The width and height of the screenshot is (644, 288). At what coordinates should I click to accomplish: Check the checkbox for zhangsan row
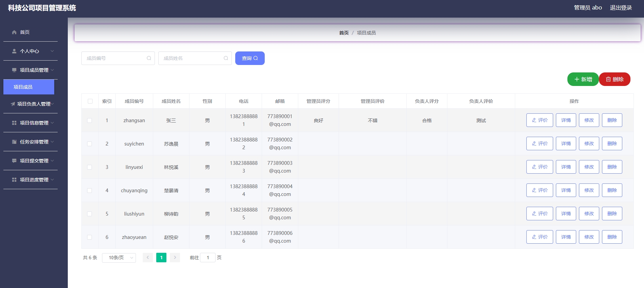tap(89, 120)
